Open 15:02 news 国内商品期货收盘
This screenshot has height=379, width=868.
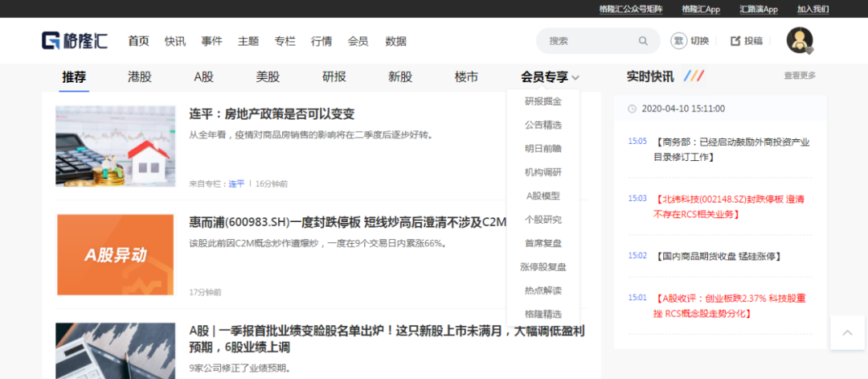718,256
